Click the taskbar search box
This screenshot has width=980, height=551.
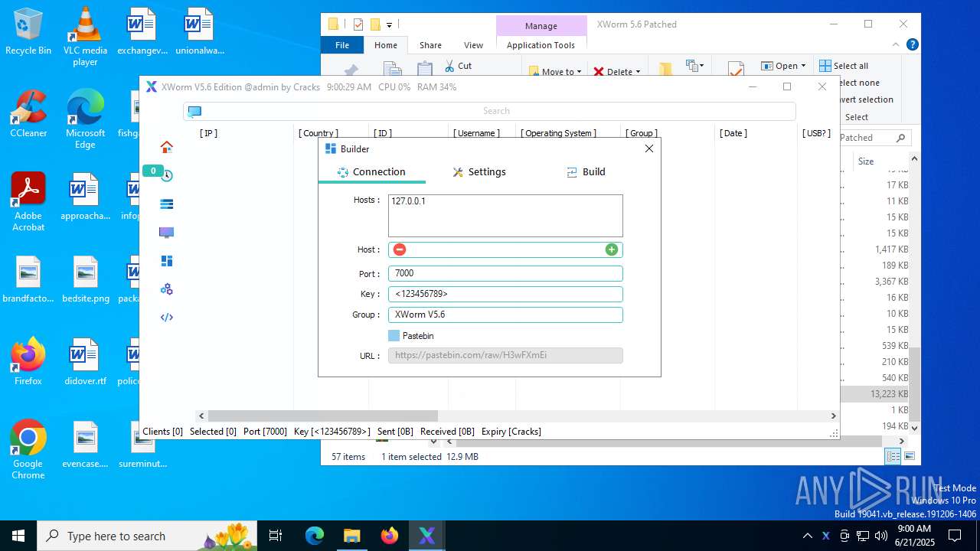147,536
